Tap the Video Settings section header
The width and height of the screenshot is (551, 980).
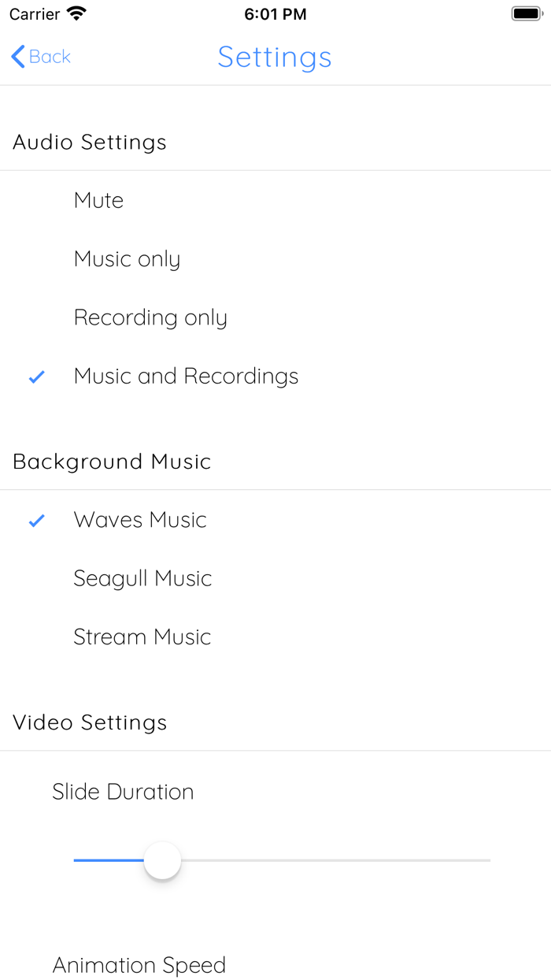90,722
